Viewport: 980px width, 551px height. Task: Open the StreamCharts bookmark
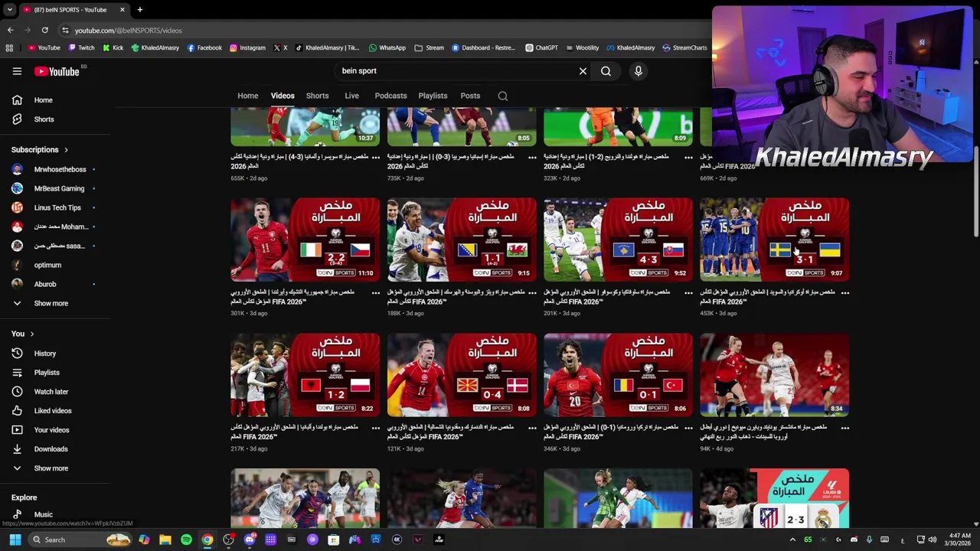point(684,47)
